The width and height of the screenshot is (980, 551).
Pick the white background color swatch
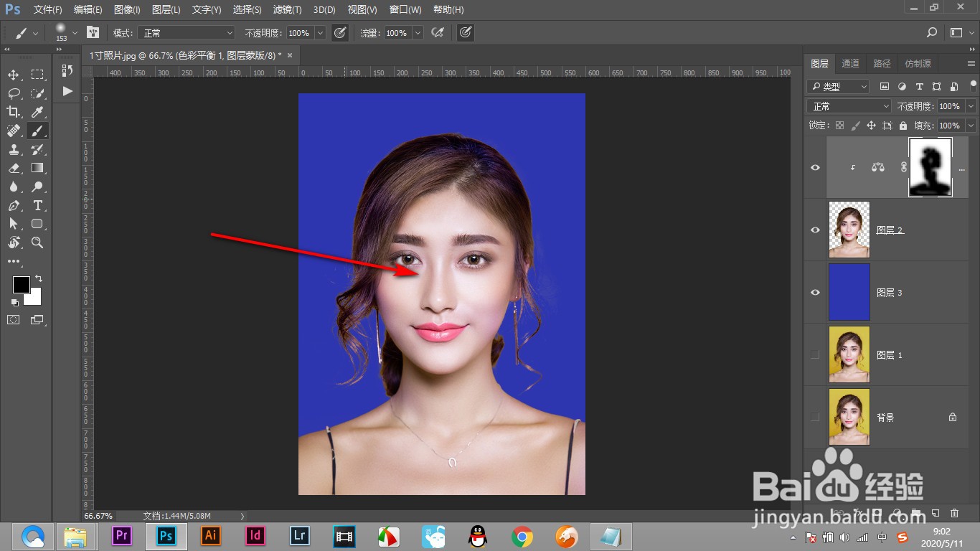tap(36, 299)
